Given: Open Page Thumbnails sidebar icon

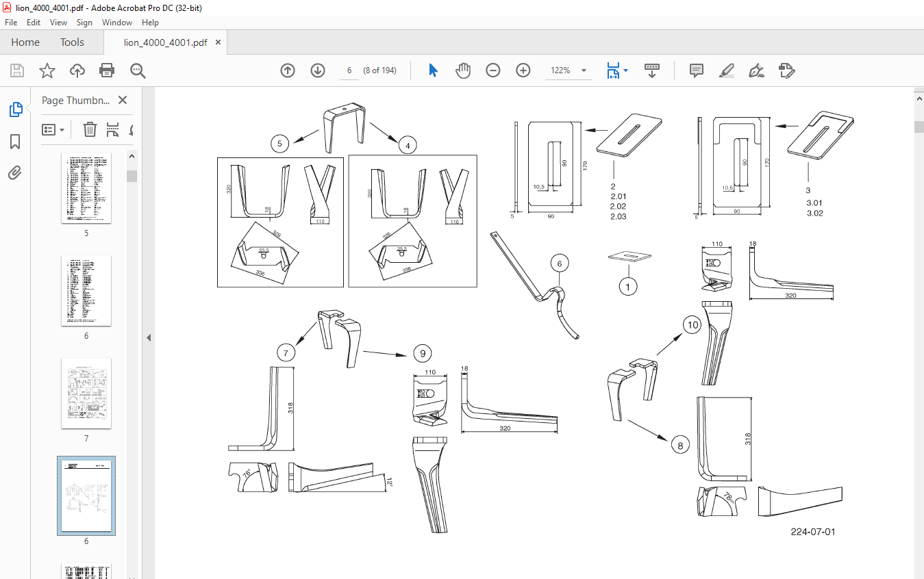Looking at the screenshot, I should click(x=15, y=110).
